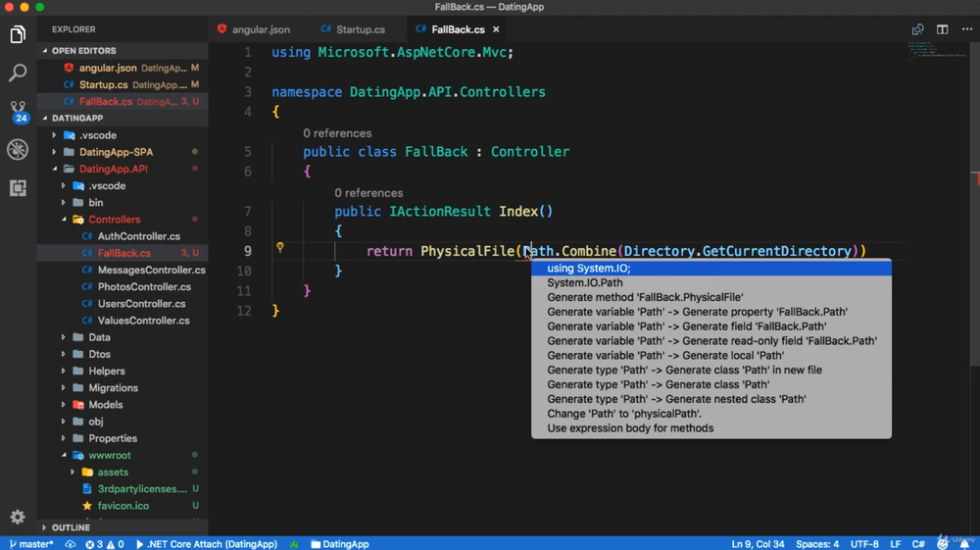Click the flame icon in status bar
980x550 pixels.
click(x=294, y=544)
